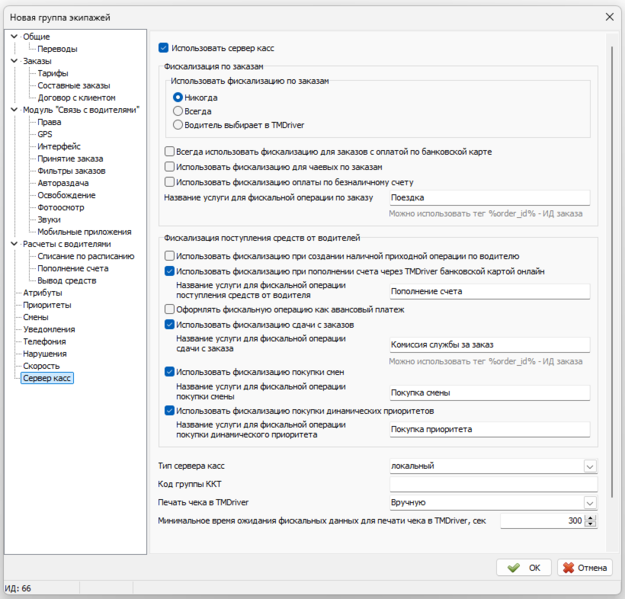Image resolution: width=625 pixels, height=599 pixels.
Task: Open the Печать чека в TMDriver dropdown
Action: pyautogui.click(x=590, y=503)
